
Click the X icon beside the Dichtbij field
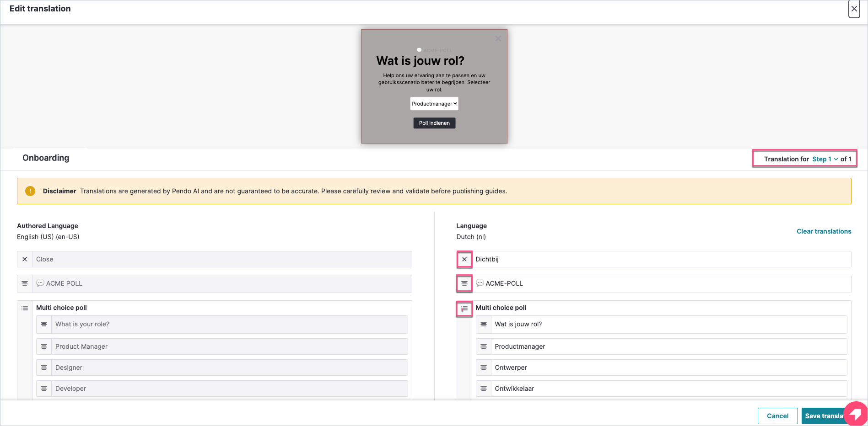click(464, 259)
